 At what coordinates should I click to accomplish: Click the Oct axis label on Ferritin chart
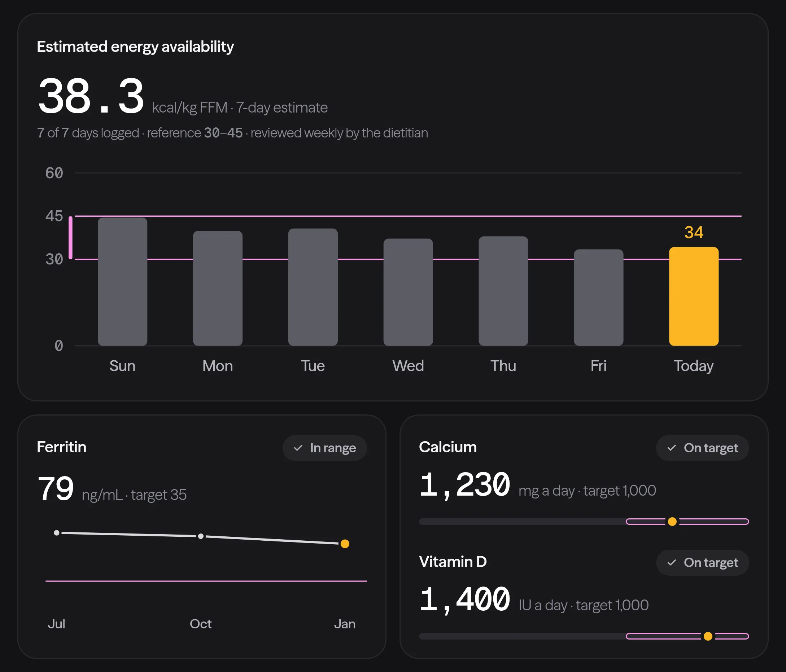pyautogui.click(x=201, y=624)
